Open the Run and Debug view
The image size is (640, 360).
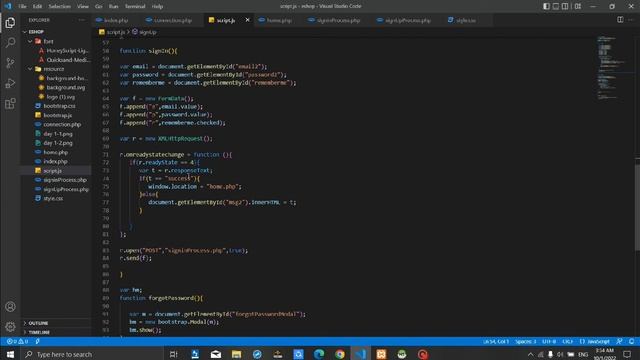pos(11,83)
